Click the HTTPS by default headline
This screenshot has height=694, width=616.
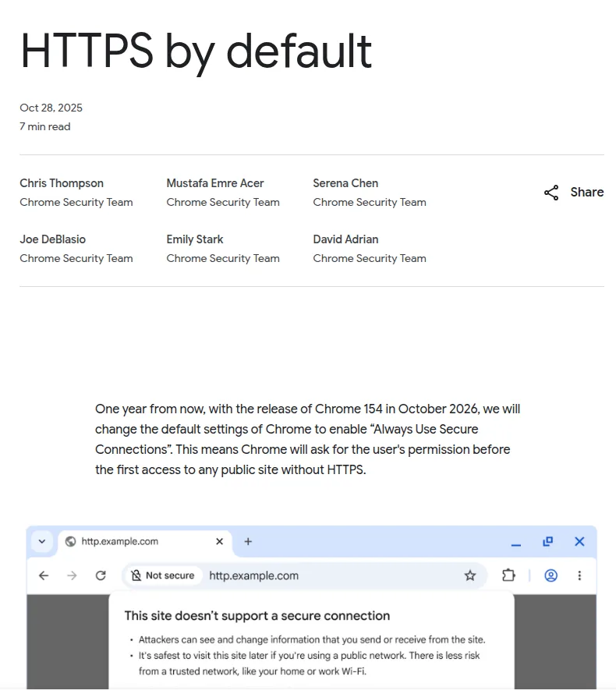click(196, 52)
